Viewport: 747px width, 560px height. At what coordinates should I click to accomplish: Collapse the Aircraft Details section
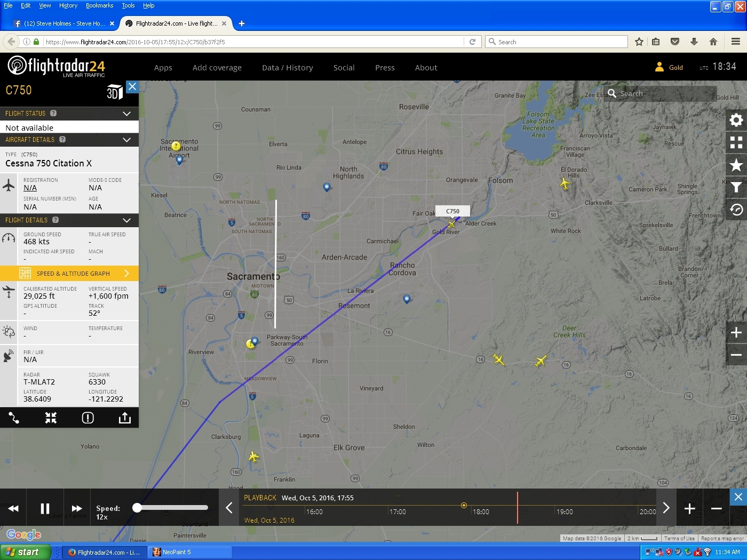coord(126,140)
